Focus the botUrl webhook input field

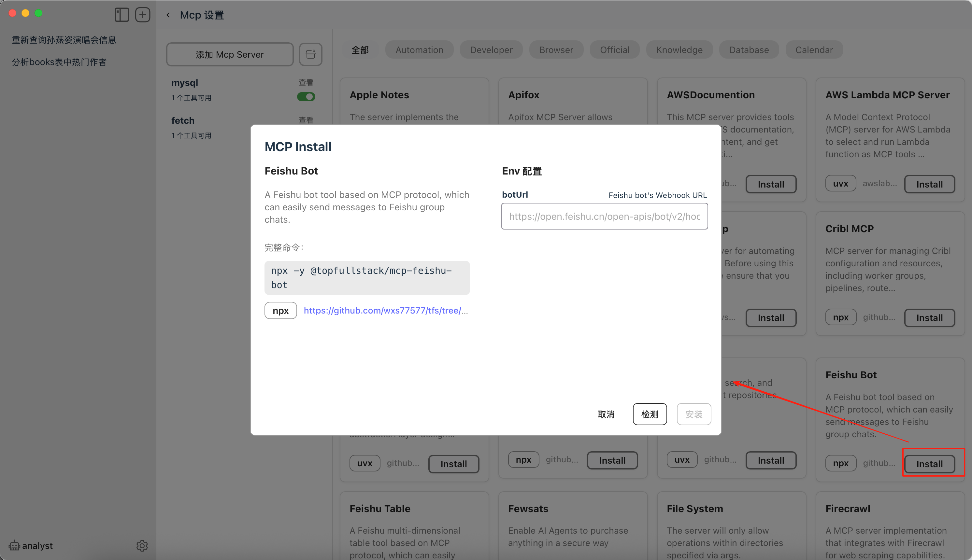(604, 217)
